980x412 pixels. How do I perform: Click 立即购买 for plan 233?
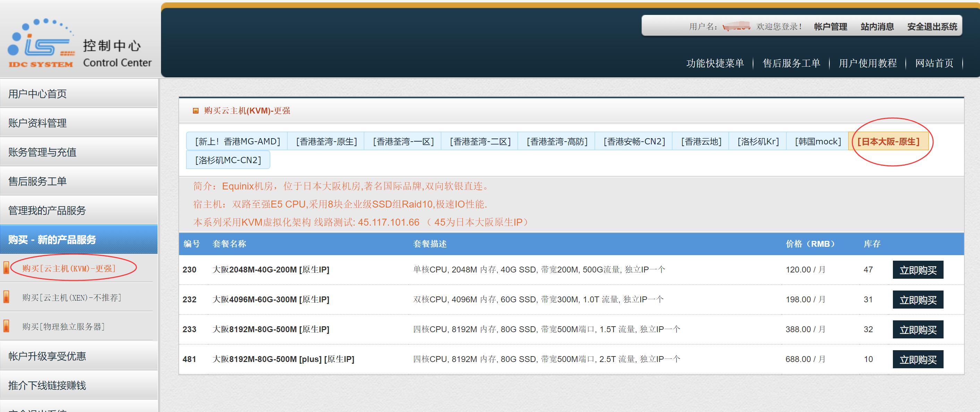click(918, 329)
